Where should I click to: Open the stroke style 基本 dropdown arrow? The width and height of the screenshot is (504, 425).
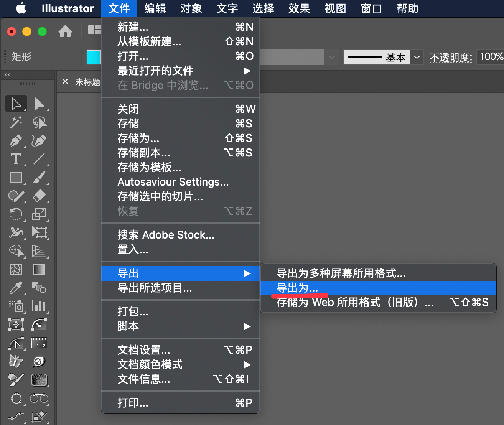pos(417,58)
